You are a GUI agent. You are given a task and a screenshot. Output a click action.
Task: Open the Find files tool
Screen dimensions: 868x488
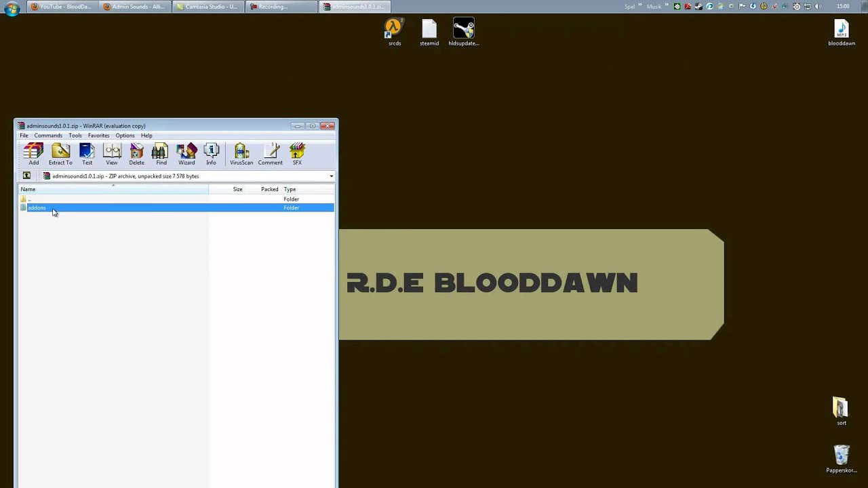tap(161, 155)
